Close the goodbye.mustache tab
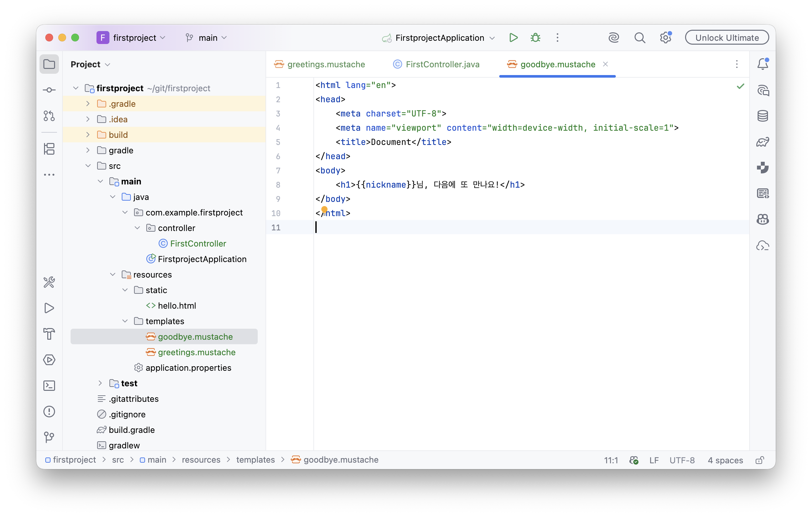The width and height of the screenshot is (812, 517). [x=606, y=64]
